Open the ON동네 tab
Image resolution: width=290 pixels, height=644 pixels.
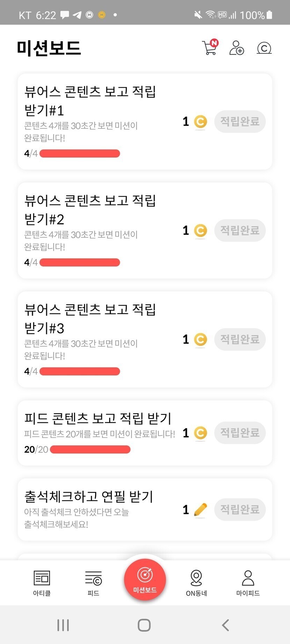[x=196, y=583]
